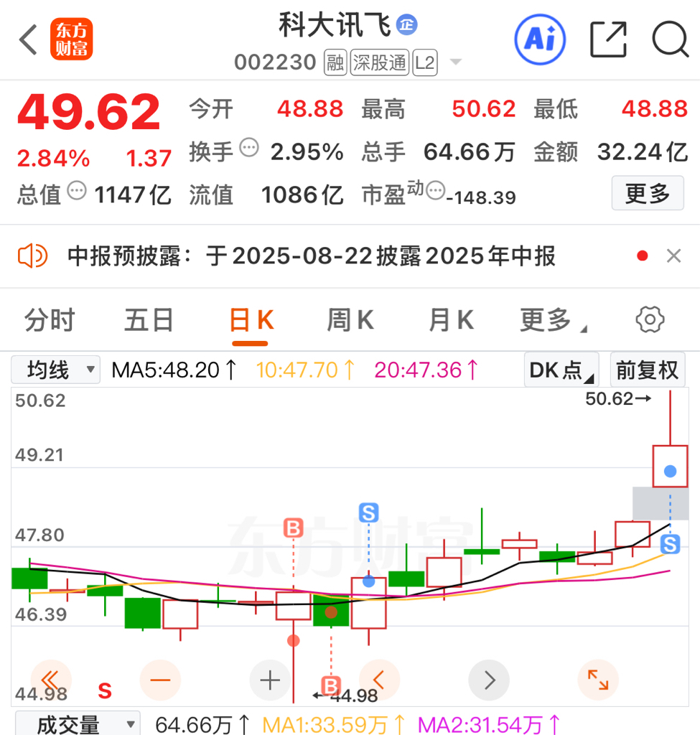Tap the red notification dot
The width and height of the screenshot is (700, 735).
643,256
